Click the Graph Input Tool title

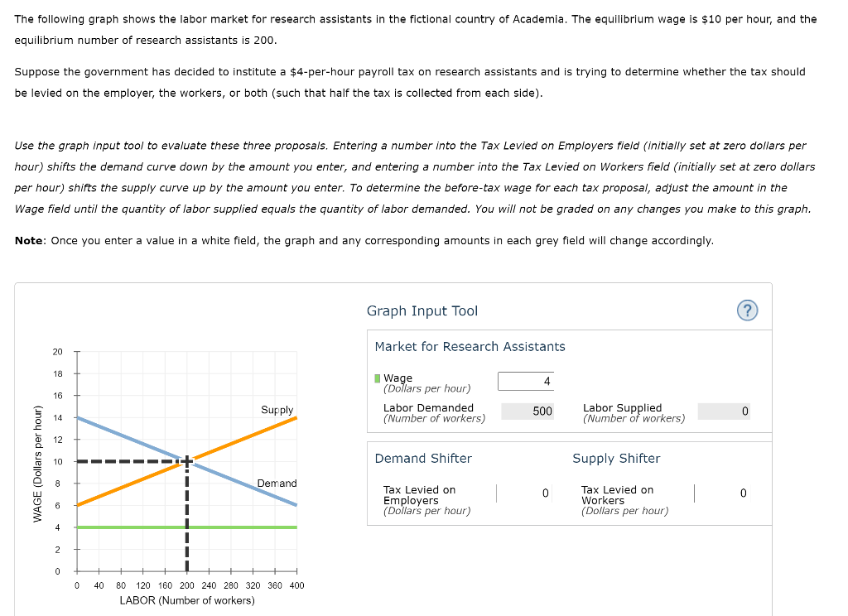(x=422, y=310)
